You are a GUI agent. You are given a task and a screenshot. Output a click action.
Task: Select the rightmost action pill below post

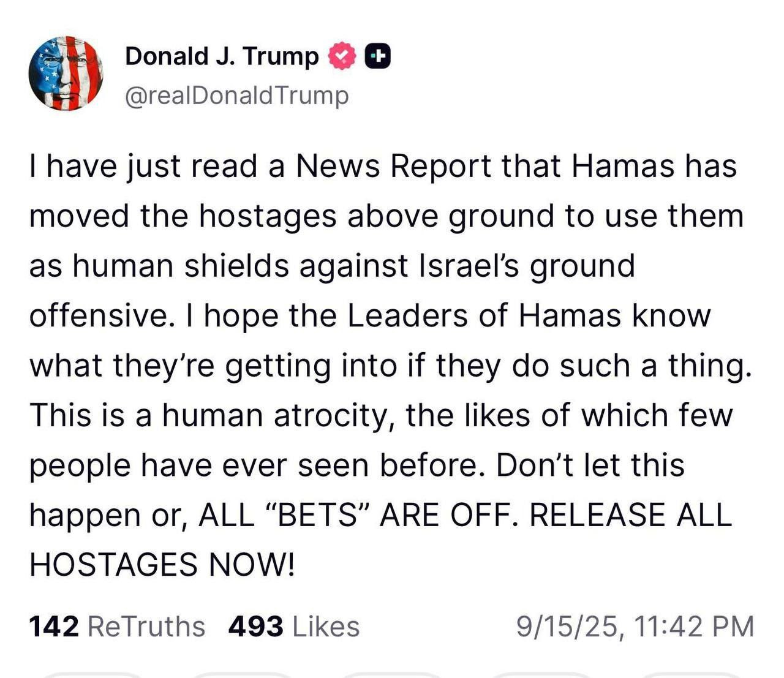point(690,675)
